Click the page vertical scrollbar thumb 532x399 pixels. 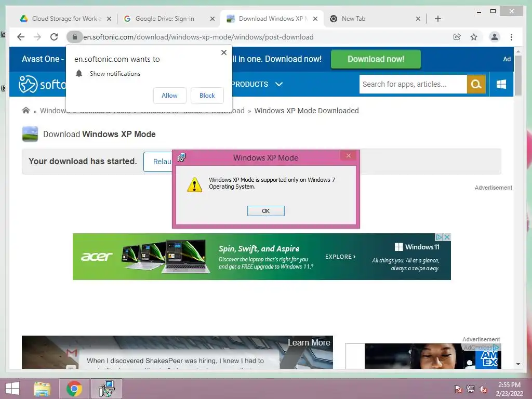(518, 75)
